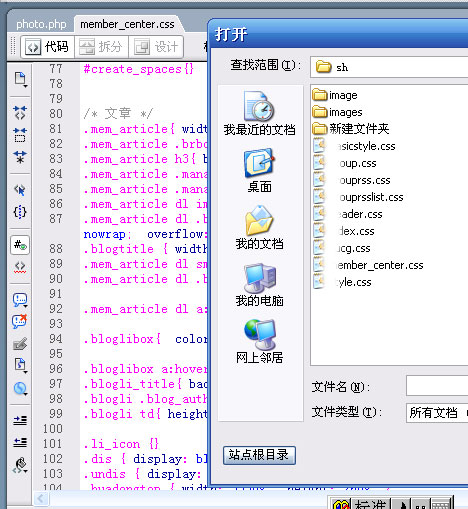Open 我的文档 in the places bar

[x=259, y=227]
